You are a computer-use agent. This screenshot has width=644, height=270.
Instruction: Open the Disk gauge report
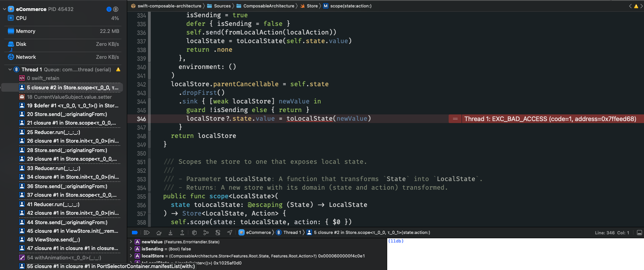63,44
